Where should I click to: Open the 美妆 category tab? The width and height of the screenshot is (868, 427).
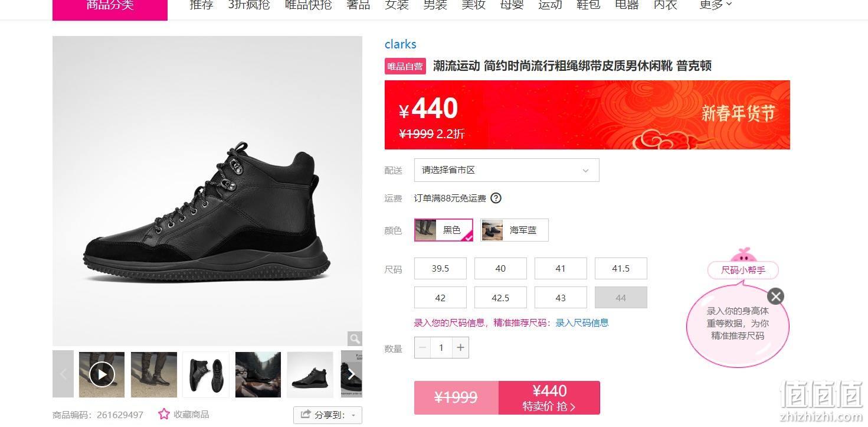473,5
